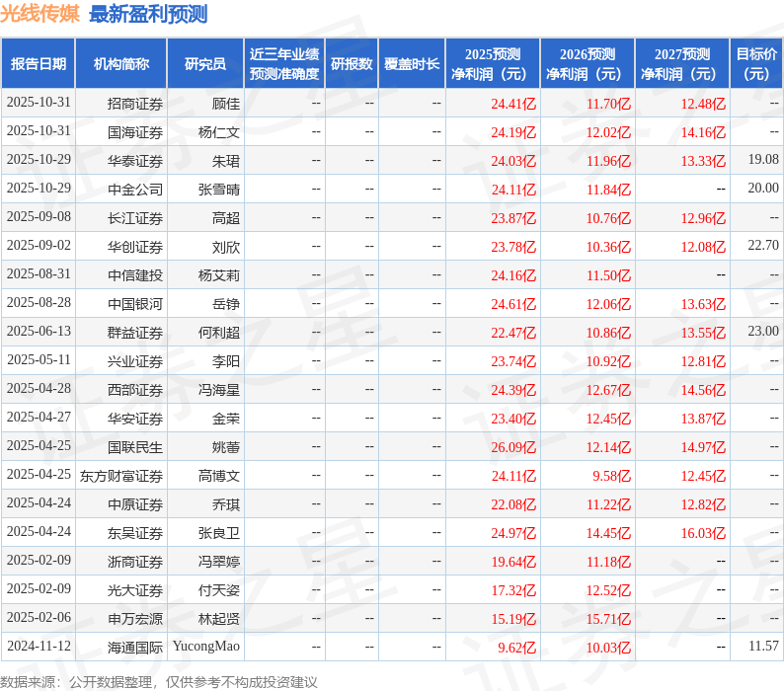Click researcher name 顾佳
This screenshot has width=784, height=691.
(x=226, y=104)
